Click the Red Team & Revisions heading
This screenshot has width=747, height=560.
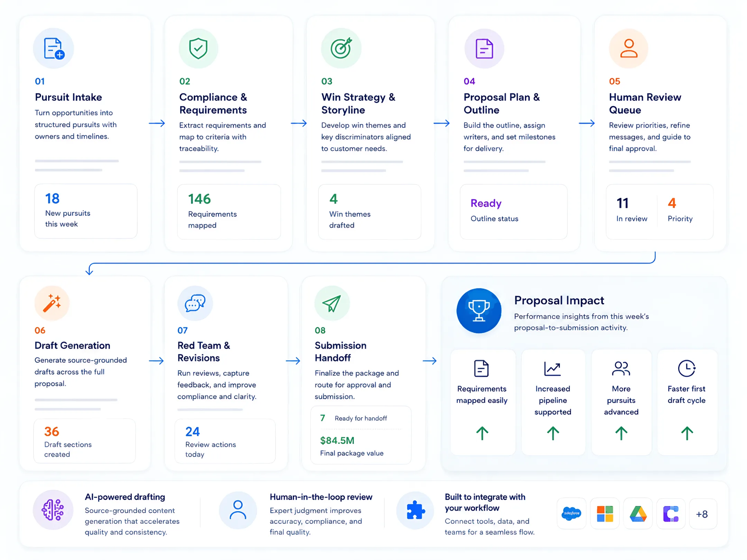point(204,352)
